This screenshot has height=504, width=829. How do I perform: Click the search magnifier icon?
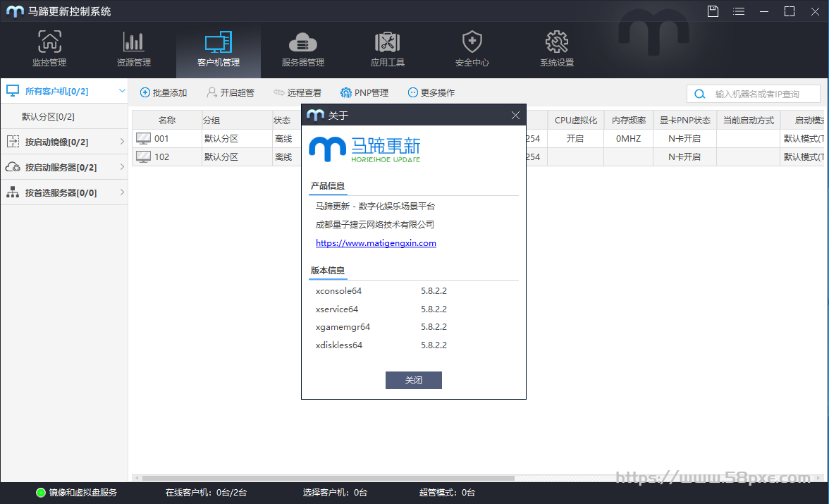pyautogui.click(x=699, y=94)
